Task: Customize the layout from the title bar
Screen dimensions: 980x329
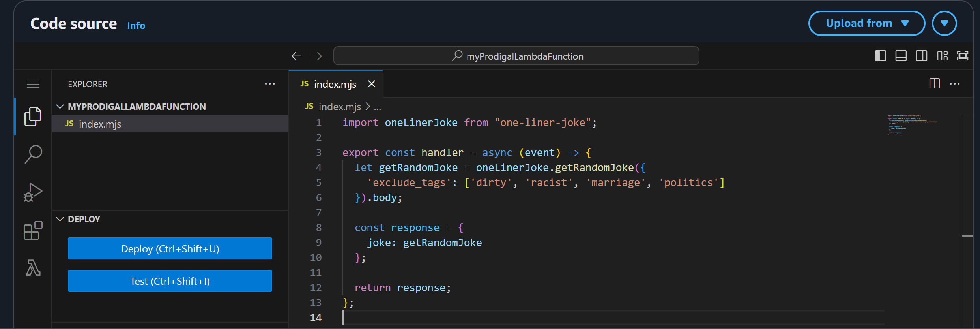Action: coord(942,56)
